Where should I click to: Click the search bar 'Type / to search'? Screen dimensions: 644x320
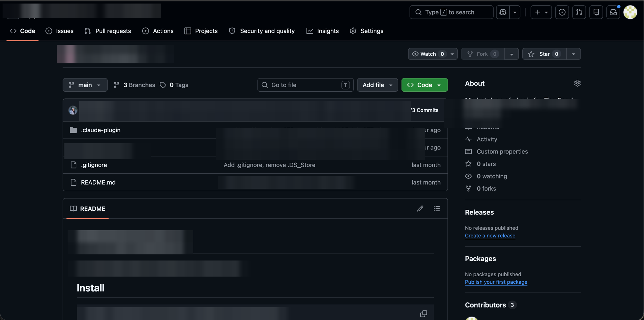pos(451,12)
